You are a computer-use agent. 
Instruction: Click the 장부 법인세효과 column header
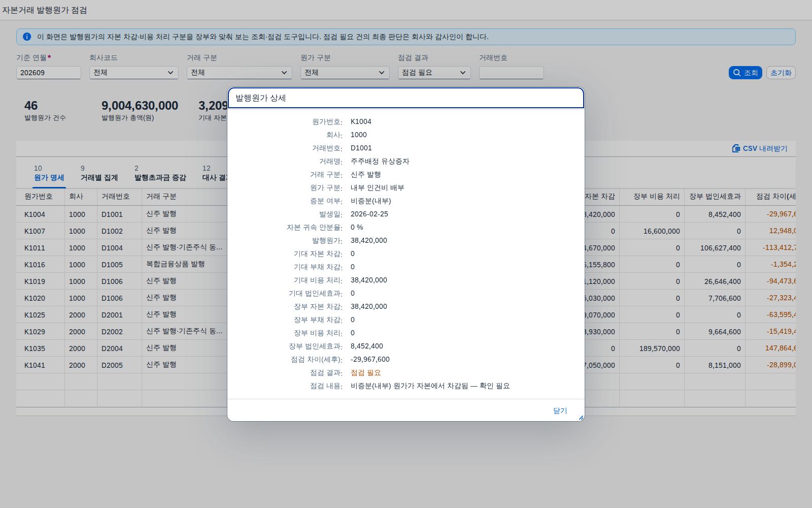tap(715, 197)
